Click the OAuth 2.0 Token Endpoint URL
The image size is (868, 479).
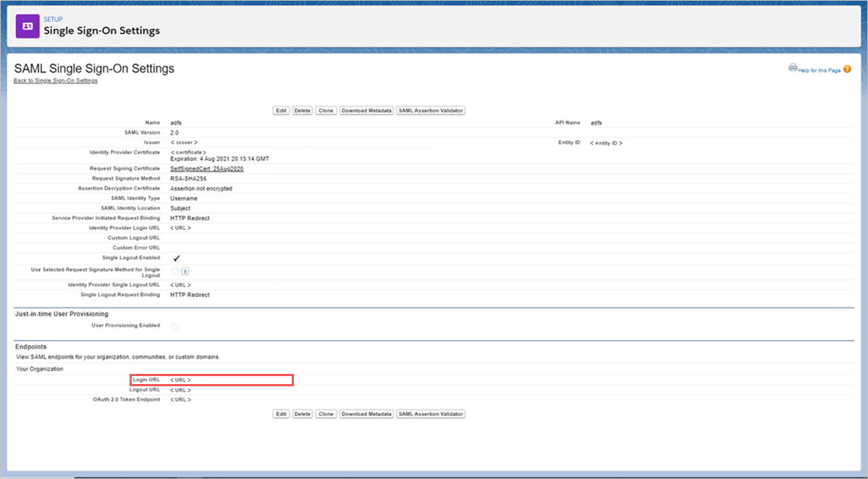click(180, 399)
